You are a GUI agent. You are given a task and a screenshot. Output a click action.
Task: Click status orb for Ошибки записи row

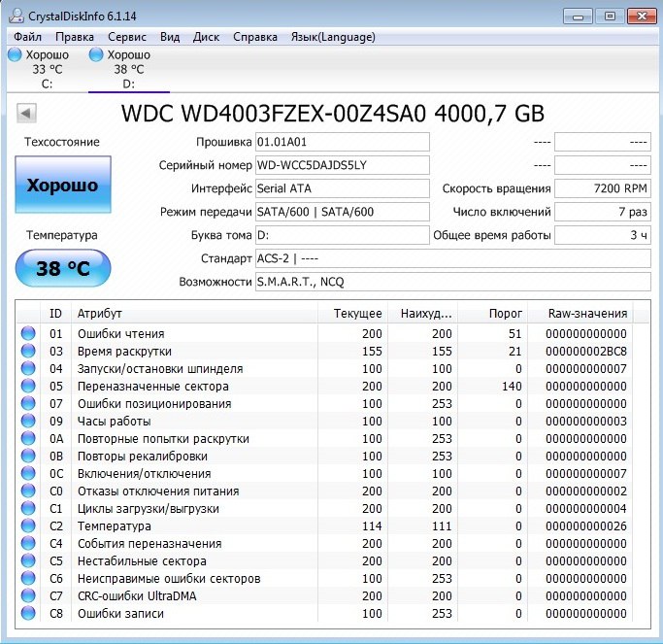pos(27,614)
